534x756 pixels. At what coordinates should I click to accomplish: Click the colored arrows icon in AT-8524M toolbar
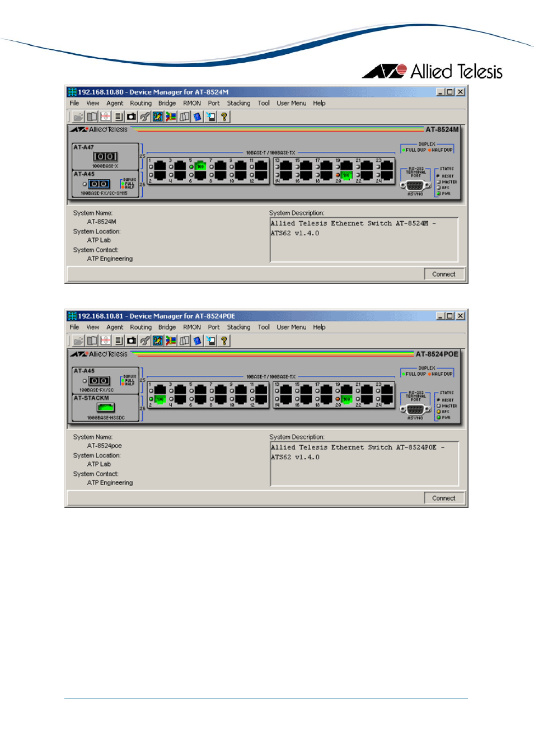point(171,116)
